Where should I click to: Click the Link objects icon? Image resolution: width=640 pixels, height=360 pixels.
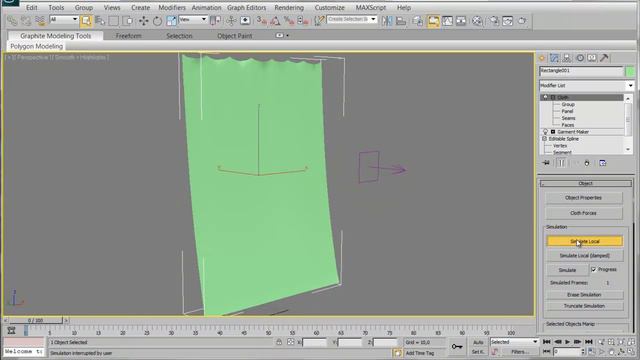12,20
